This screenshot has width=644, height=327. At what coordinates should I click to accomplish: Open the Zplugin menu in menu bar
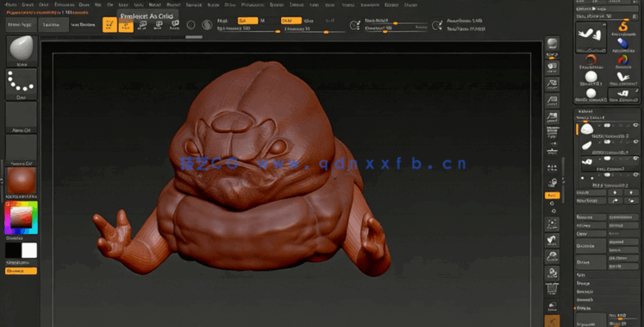pyautogui.click(x=391, y=4)
